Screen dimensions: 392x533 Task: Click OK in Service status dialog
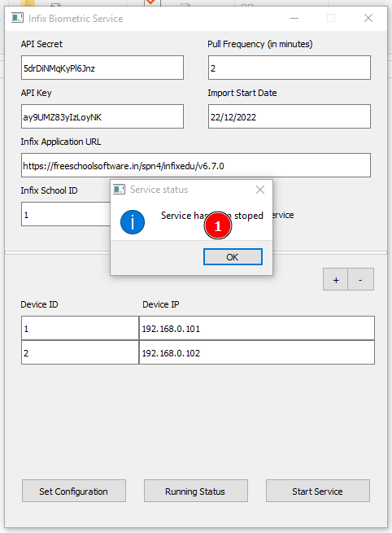click(233, 257)
